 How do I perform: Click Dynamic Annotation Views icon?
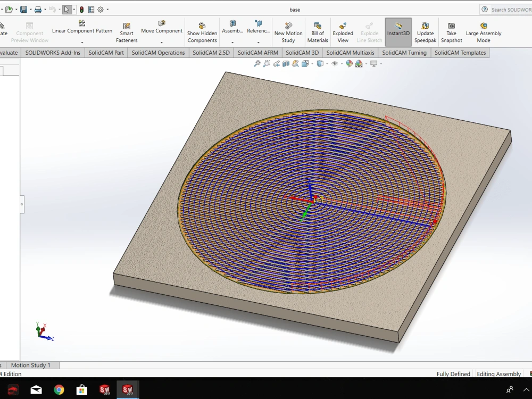tap(295, 63)
